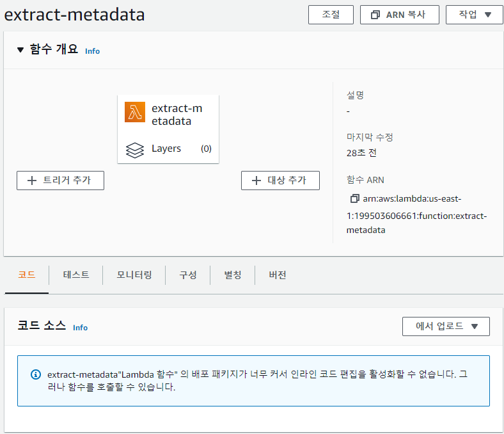Click the plus icon in 대상 추가

(256, 181)
